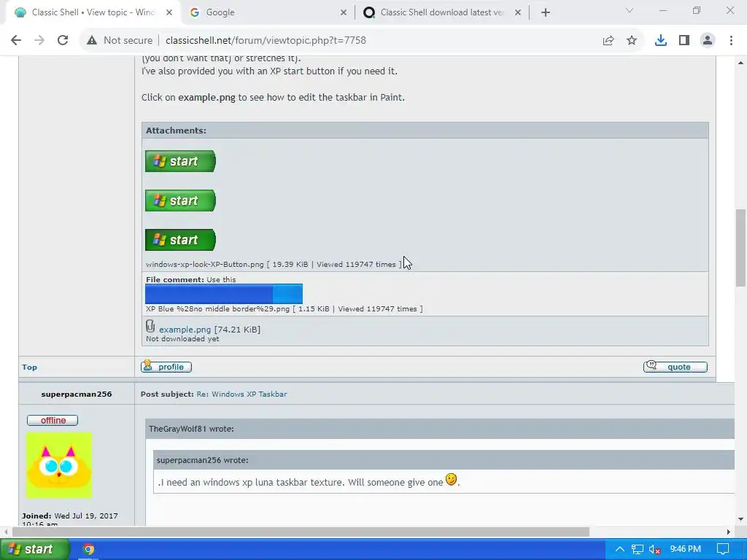View poster profile via profile button

pos(166,367)
